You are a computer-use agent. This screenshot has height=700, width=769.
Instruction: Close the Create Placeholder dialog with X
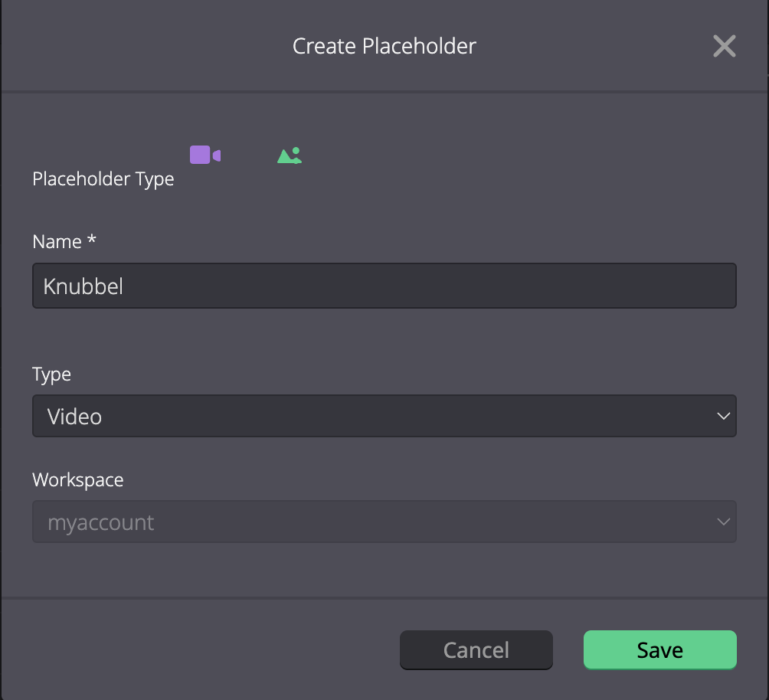click(x=725, y=46)
